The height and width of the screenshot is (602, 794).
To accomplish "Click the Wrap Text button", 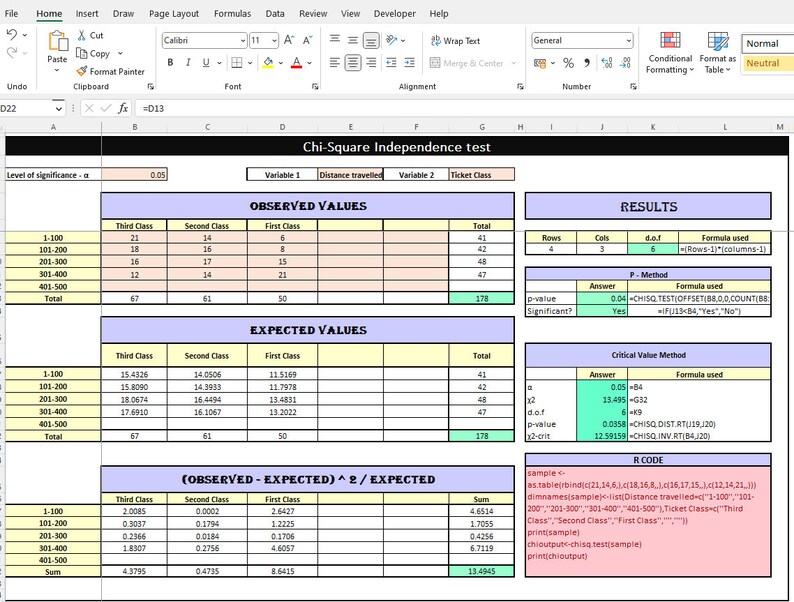I will pyautogui.click(x=455, y=41).
